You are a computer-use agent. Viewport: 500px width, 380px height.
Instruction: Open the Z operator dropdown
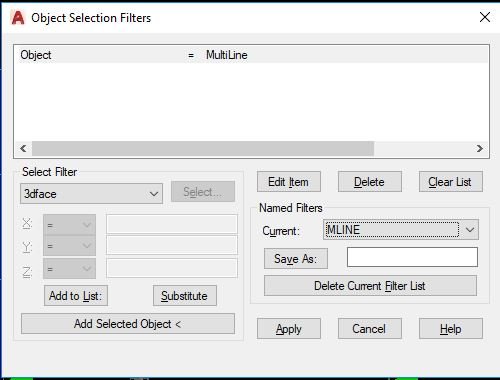[69, 268]
